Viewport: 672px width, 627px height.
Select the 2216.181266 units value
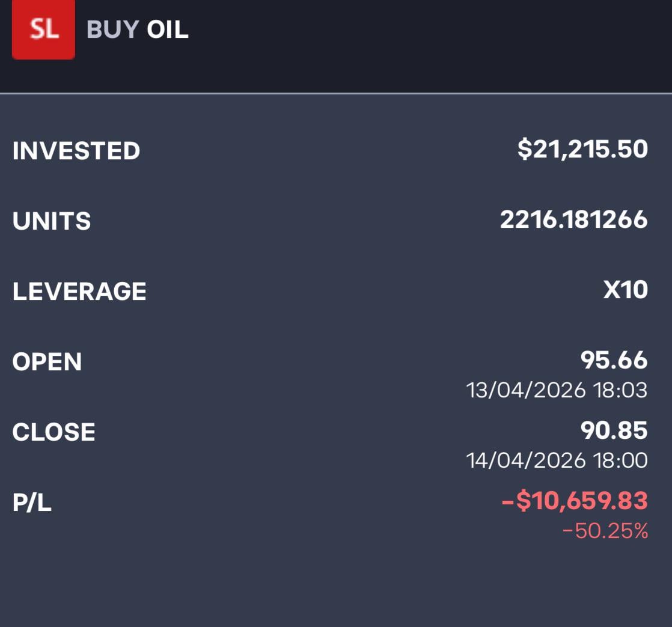pyautogui.click(x=573, y=220)
